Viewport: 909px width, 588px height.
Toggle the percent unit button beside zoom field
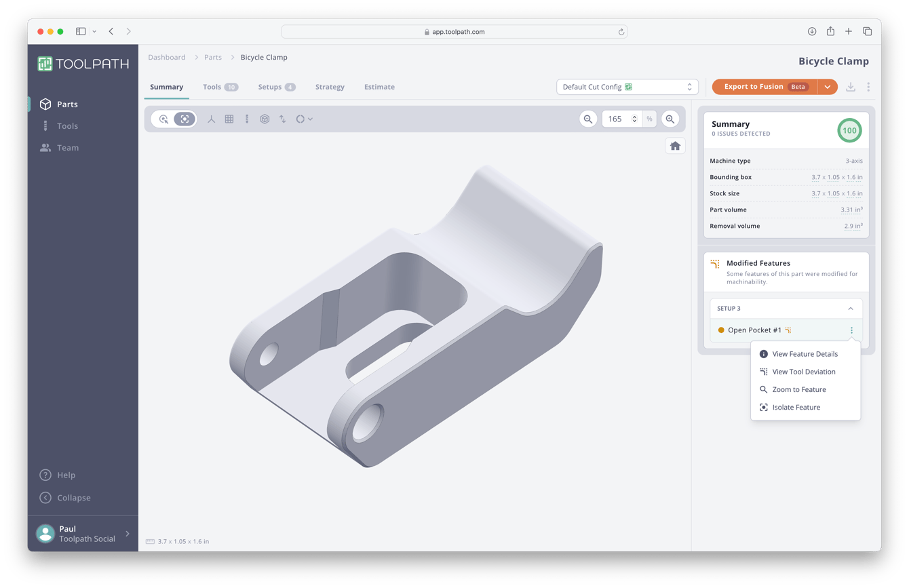(649, 119)
